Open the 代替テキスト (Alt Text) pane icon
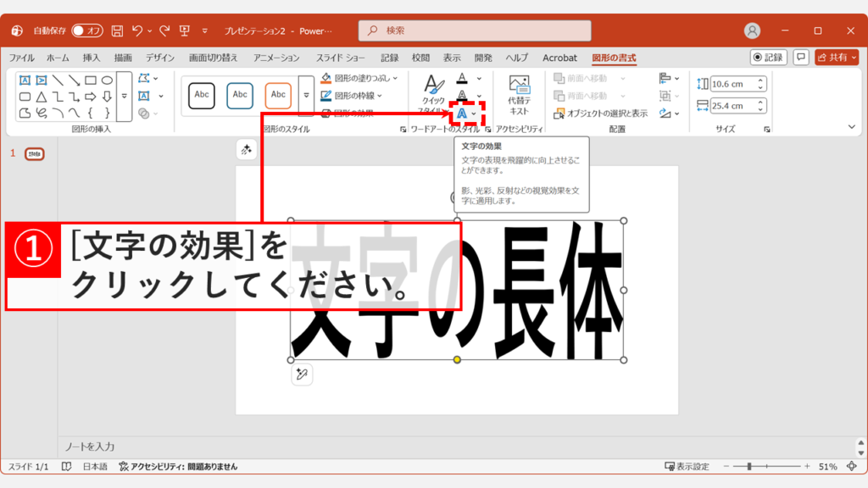The image size is (868, 488). (x=518, y=93)
